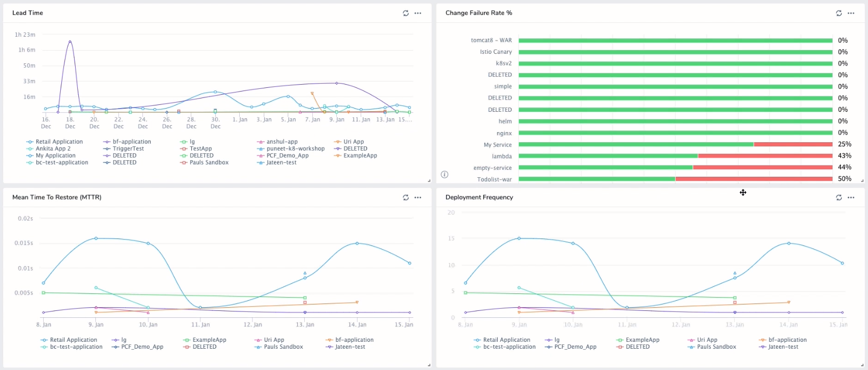The width and height of the screenshot is (868, 370).
Task: Refresh the Lead Time panel
Action: [x=405, y=13]
